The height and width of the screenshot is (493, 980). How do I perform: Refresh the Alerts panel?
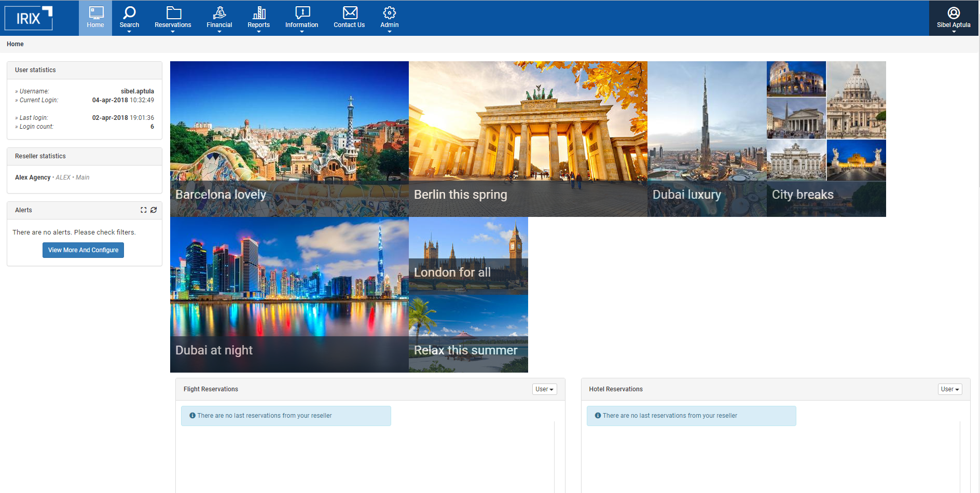point(154,210)
